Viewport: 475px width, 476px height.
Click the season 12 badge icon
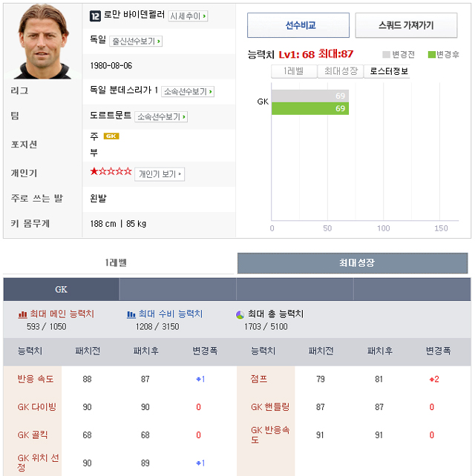coord(95,16)
